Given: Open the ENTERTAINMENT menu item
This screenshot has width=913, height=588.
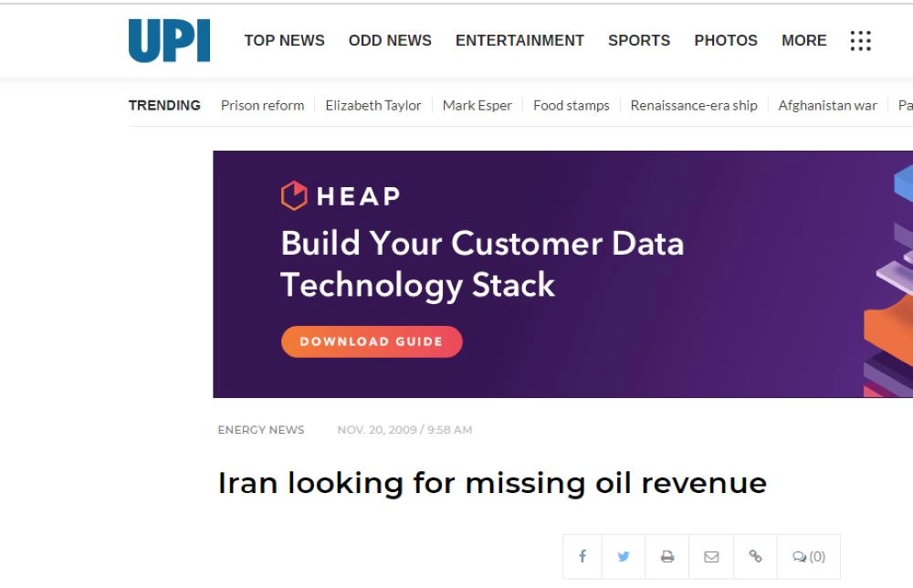Looking at the screenshot, I should pyautogui.click(x=519, y=41).
